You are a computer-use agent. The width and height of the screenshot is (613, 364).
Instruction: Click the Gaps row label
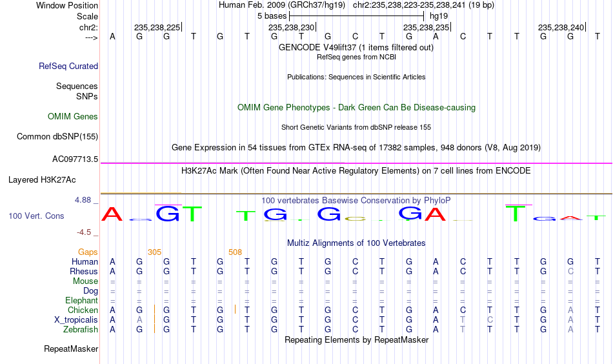88,252
